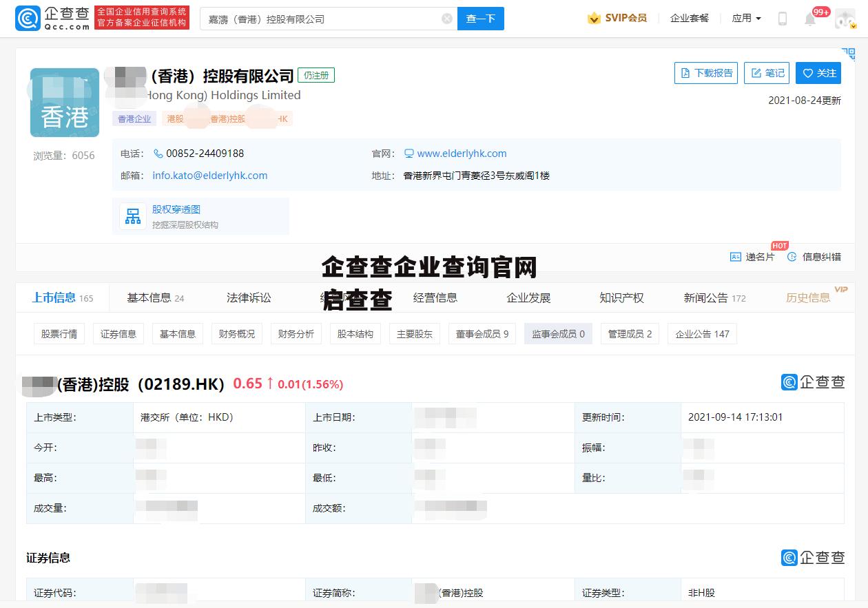Toggle 关注 to follow this company
The height and width of the screenshot is (608, 868).
tap(818, 72)
